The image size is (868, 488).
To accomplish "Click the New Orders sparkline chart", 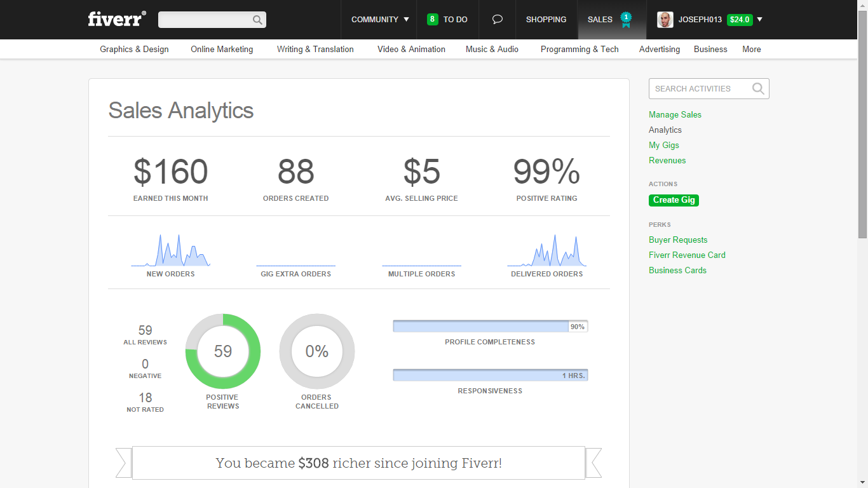I will [x=170, y=250].
